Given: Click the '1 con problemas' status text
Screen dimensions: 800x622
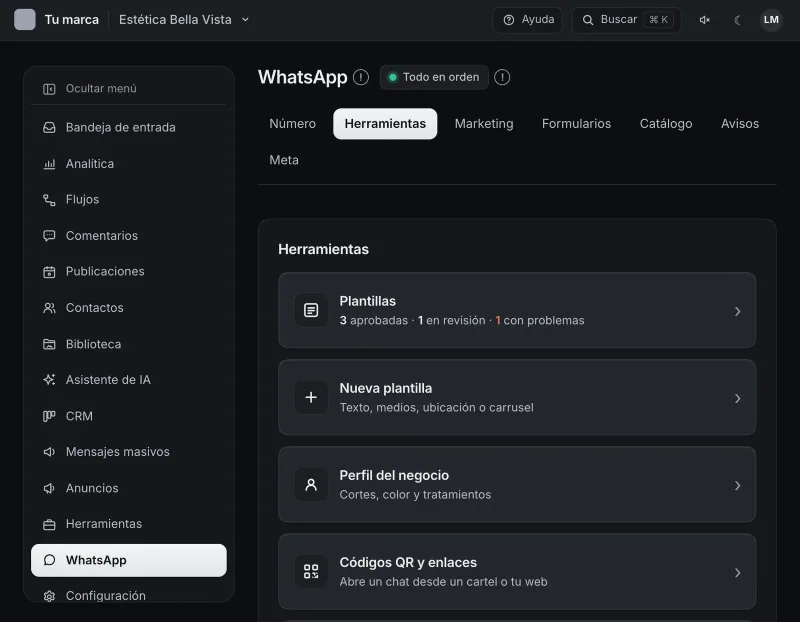Looking at the screenshot, I should coord(540,320).
